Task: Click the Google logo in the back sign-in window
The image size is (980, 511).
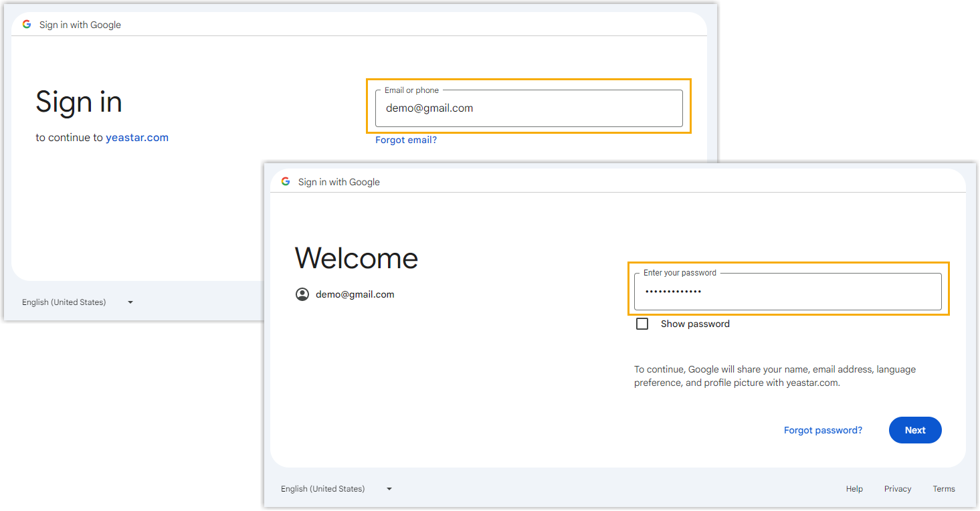Action: coord(27,25)
